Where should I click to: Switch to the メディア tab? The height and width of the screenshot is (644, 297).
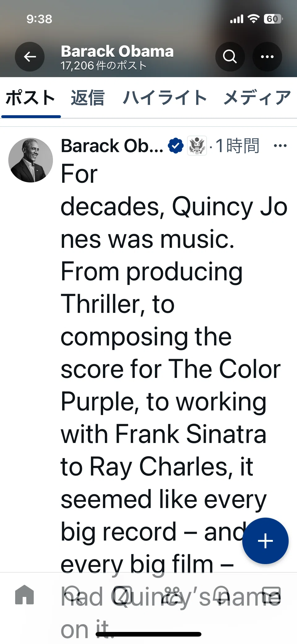[x=257, y=98]
